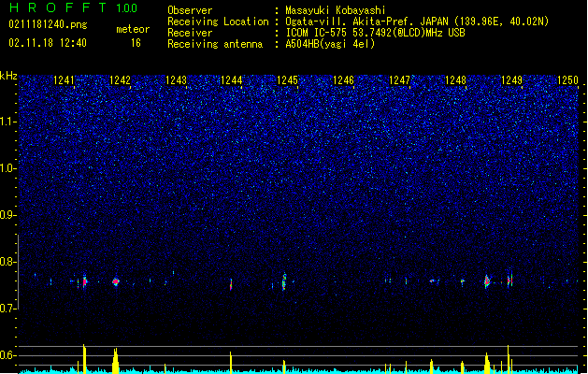
Task: Click the 1248 time marker
Action: coord(455,79)
